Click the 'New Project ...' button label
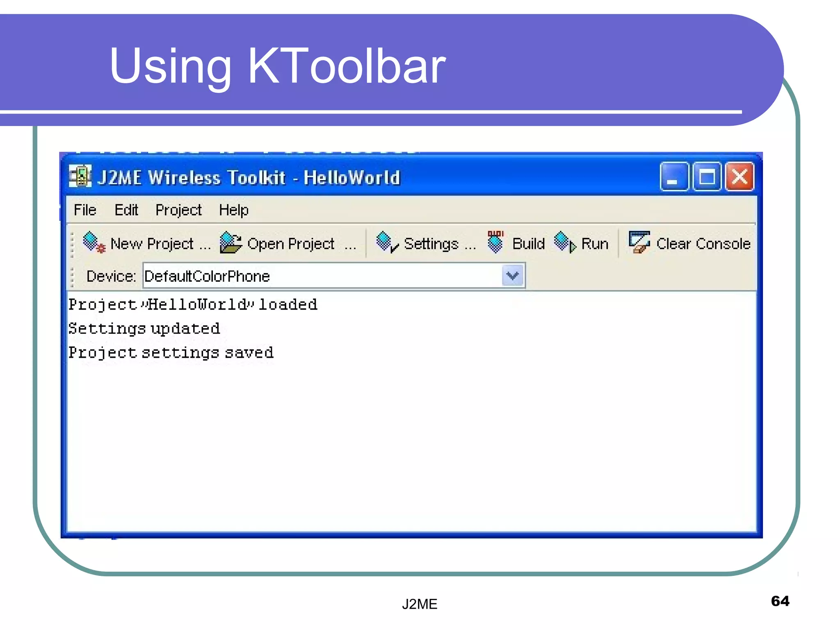The image size is (840, 630). click(x=161, y=244)
